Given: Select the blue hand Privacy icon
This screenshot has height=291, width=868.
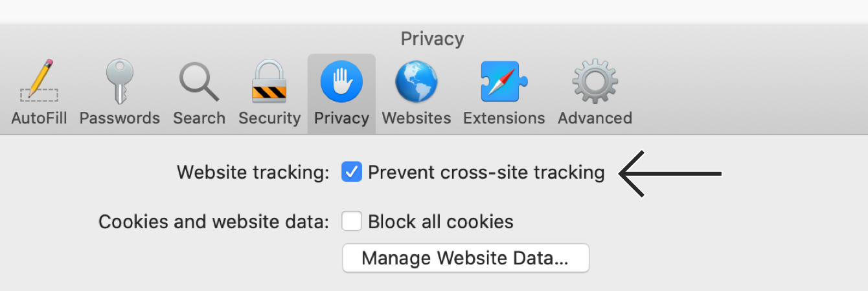Looking at the screenshot, I should (341, 82).
